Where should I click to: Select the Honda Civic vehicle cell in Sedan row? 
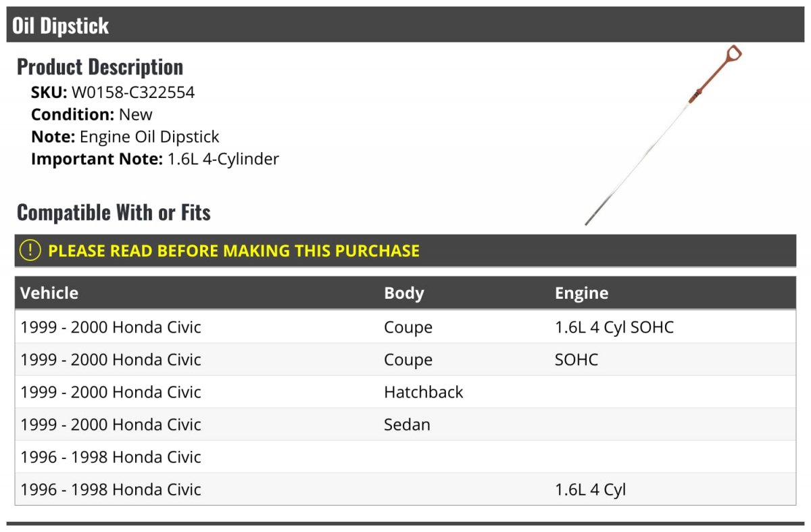pos(111,425)
